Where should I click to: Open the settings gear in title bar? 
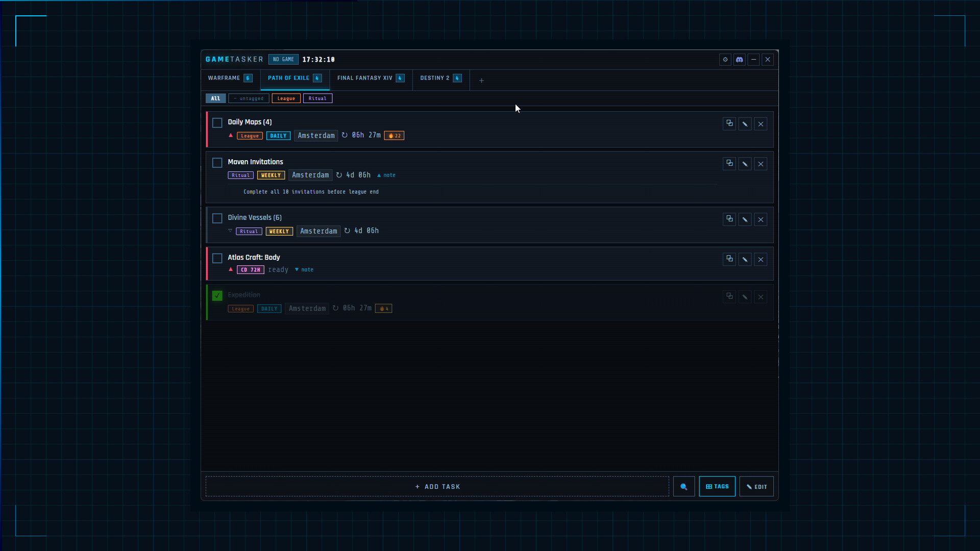pos(725,60)
